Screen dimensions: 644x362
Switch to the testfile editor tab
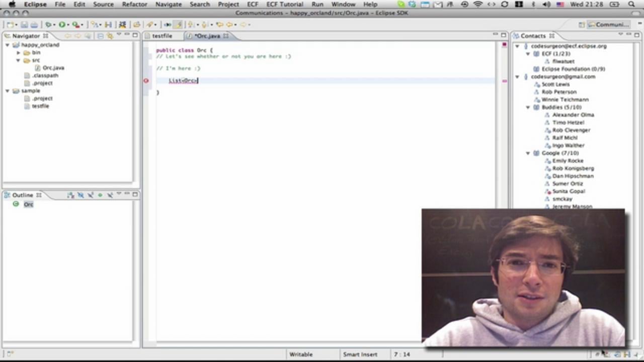click(x=162, y=36)
